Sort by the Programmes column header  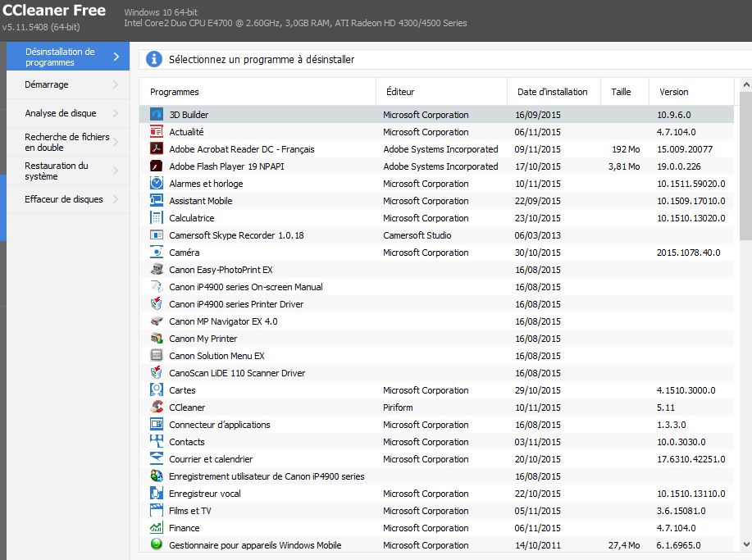[258, 92]
